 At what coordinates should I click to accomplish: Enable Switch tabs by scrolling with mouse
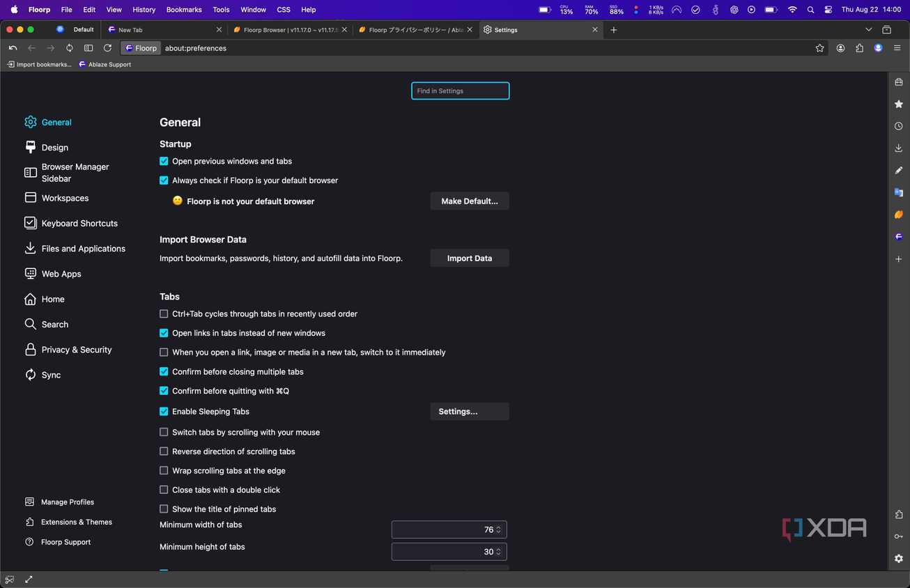(x=164, y=433)
